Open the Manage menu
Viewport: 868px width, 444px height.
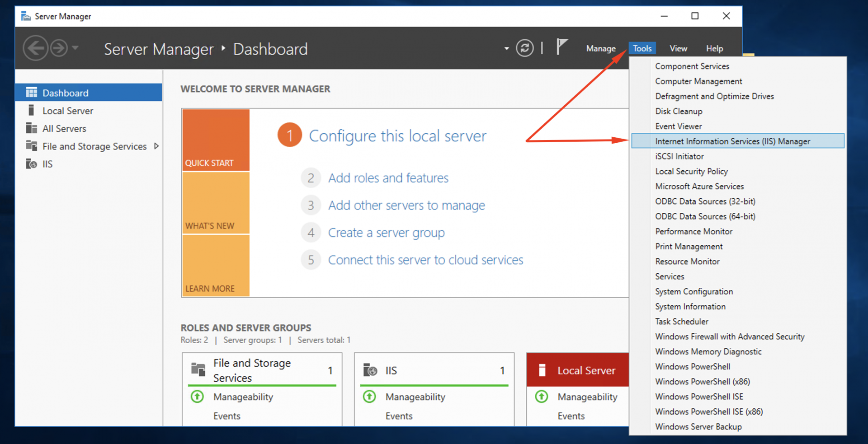click(x=601, y=48)
